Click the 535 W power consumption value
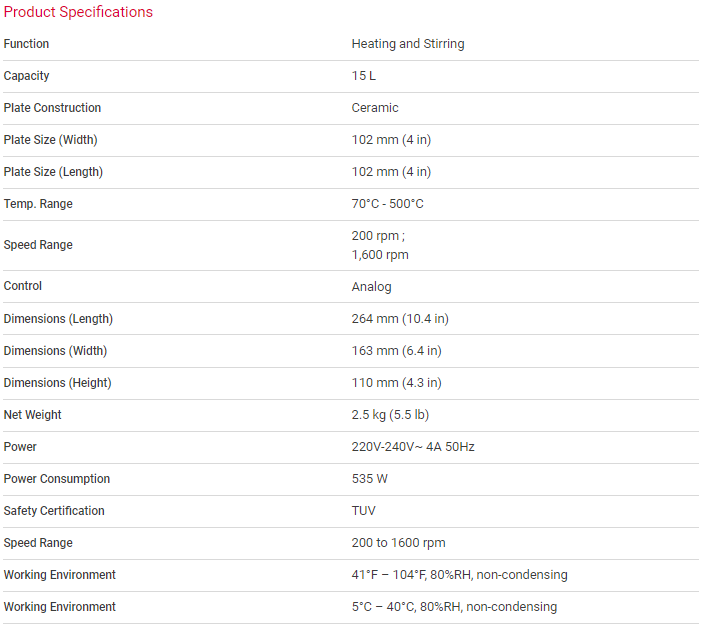 [370, 479]
